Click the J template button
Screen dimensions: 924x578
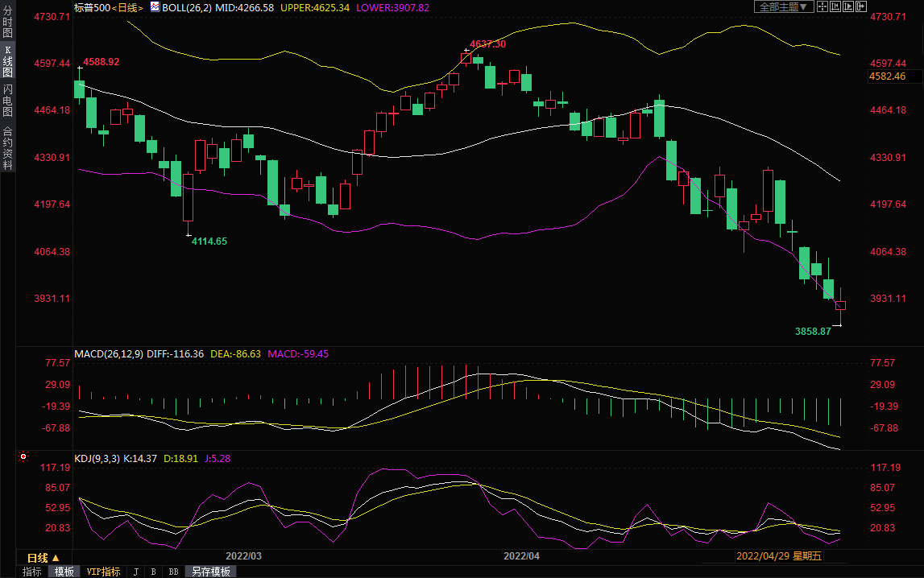tap(135, 572)
